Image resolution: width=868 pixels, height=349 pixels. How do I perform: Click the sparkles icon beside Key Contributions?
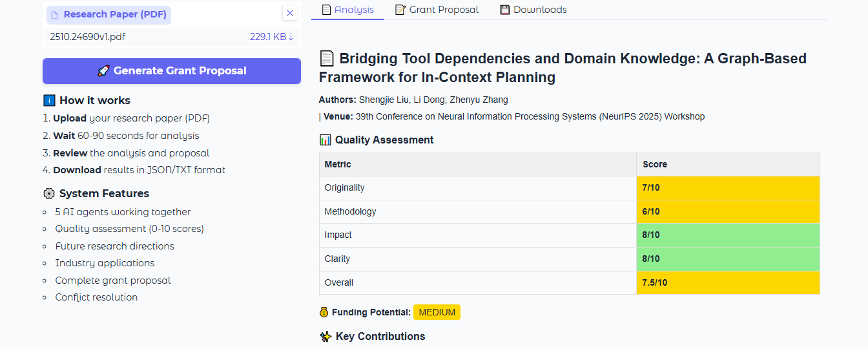tap(325, 336)
